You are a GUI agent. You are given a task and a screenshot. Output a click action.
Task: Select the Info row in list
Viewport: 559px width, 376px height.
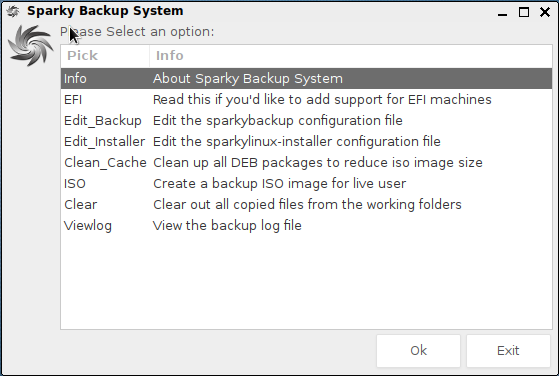(x=306, y=78)
